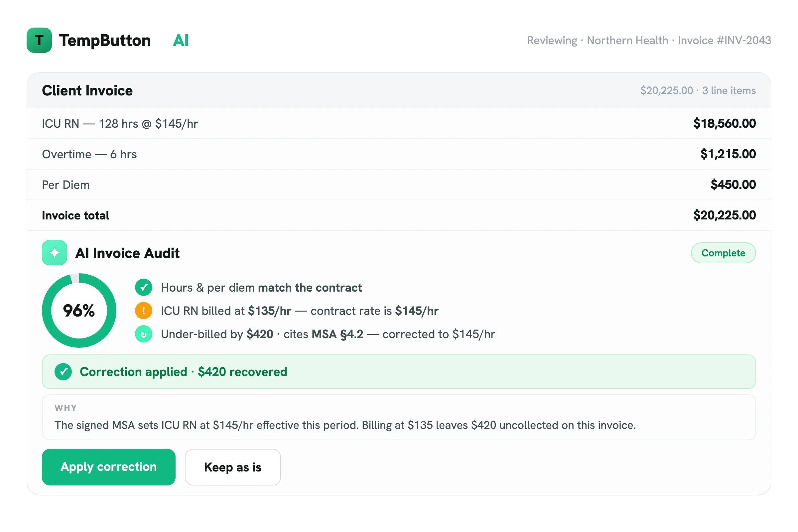Click the TempButton brand name
Viewport: 798px width, 532px height.
(x=105, y=40)
